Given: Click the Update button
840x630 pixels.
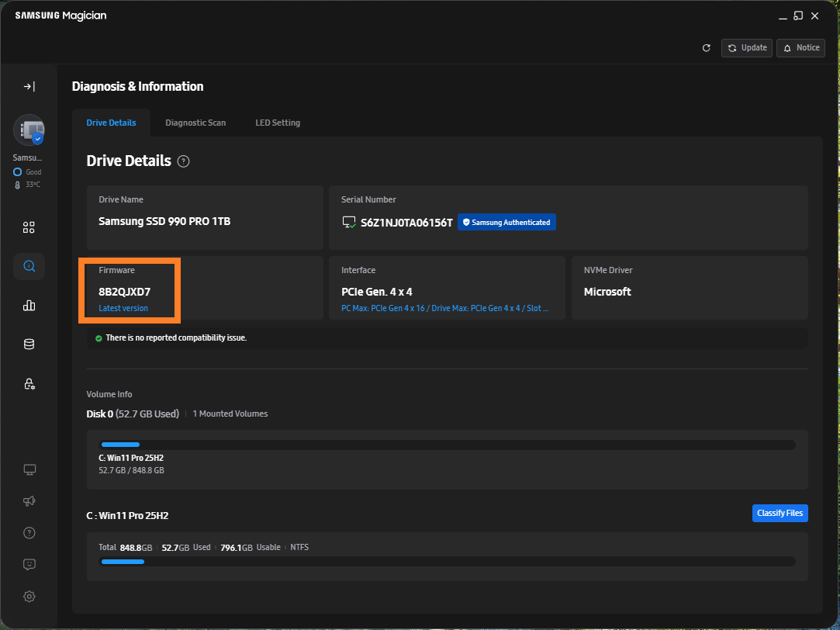Looking at the screenshot, I should click(x=746, y=48).
